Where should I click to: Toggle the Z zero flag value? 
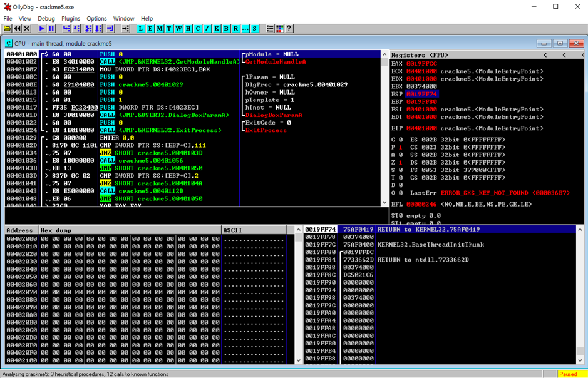[x=401, y=162]
